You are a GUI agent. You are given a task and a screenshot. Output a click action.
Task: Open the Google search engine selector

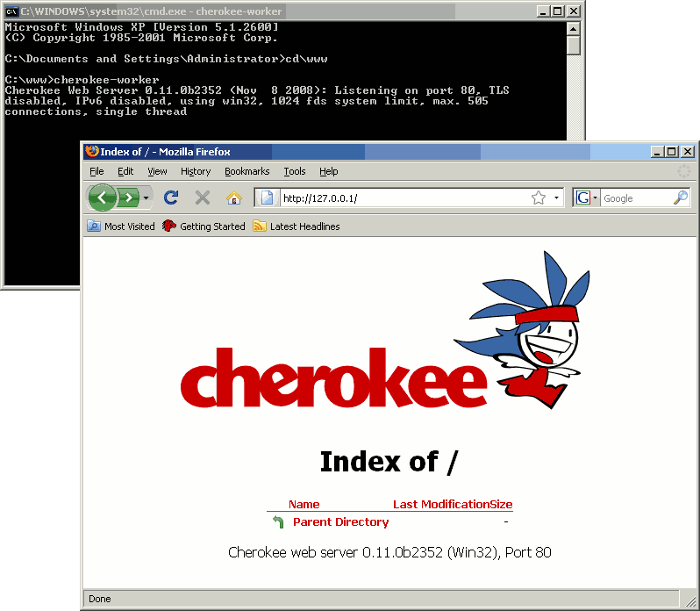[587, 198]
